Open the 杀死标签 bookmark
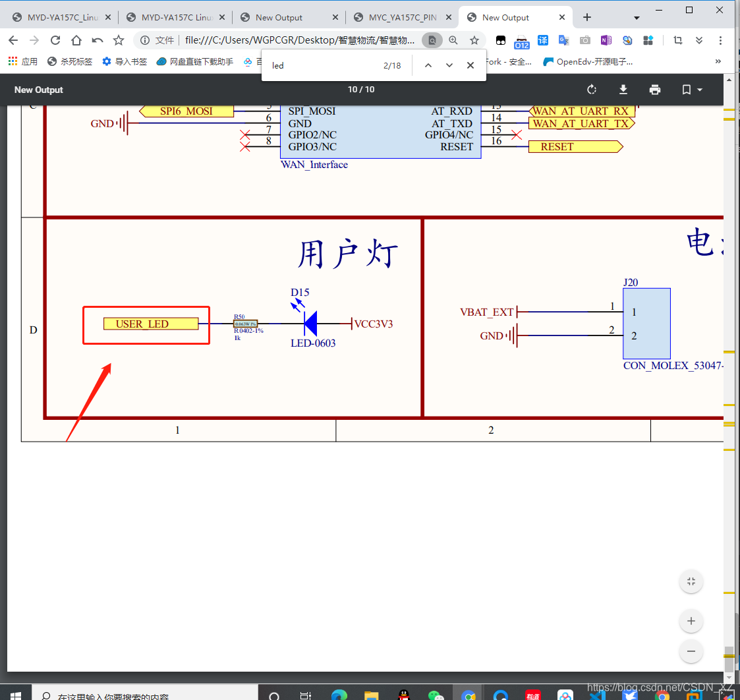 coord(70,61)
